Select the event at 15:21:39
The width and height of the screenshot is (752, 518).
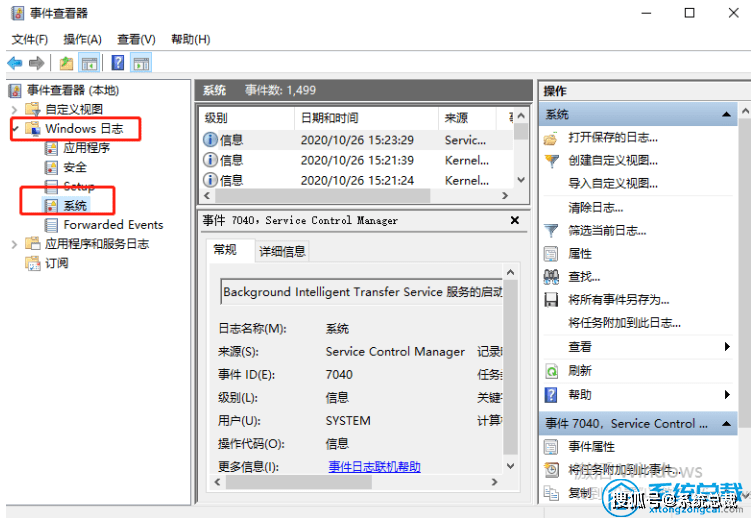356,160
